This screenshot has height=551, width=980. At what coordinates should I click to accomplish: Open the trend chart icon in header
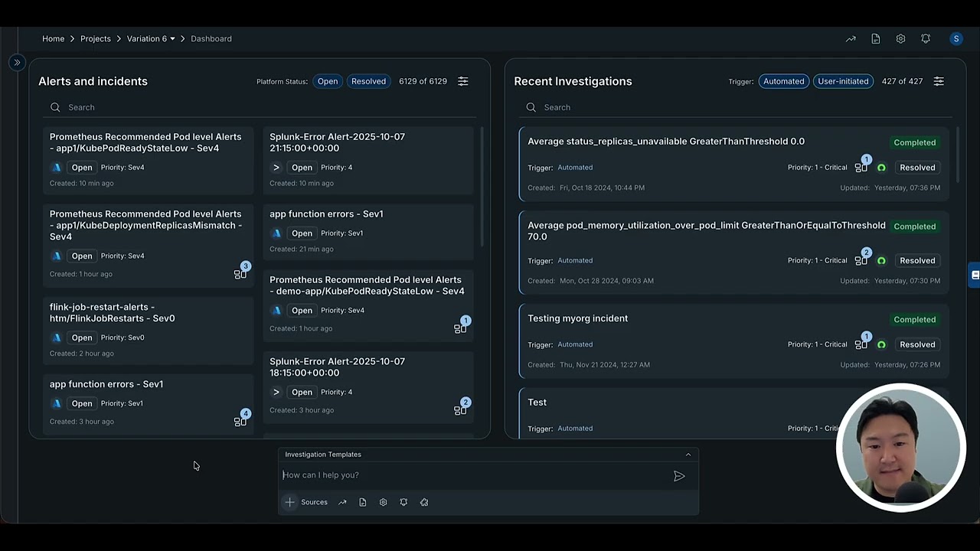(x=851, y=39)
